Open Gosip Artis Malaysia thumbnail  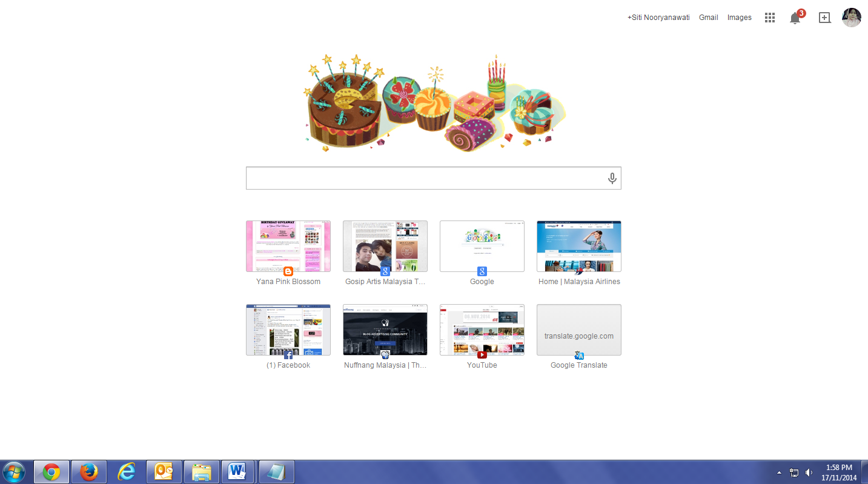(385, 246)
